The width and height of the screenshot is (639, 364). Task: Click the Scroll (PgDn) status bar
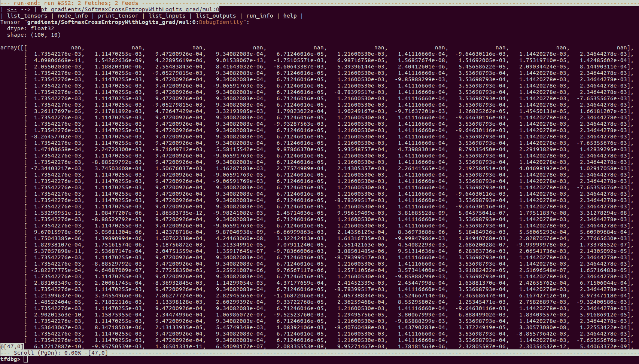coord(47,353)
